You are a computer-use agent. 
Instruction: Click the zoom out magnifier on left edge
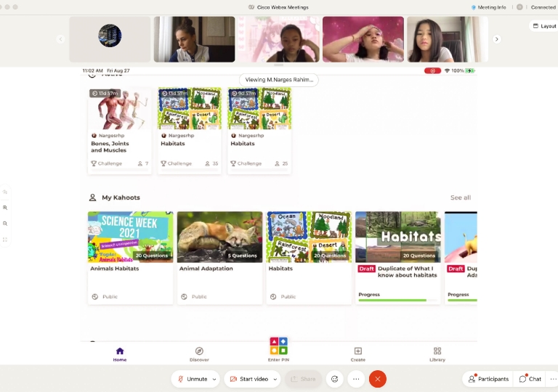tap(5, 224)
